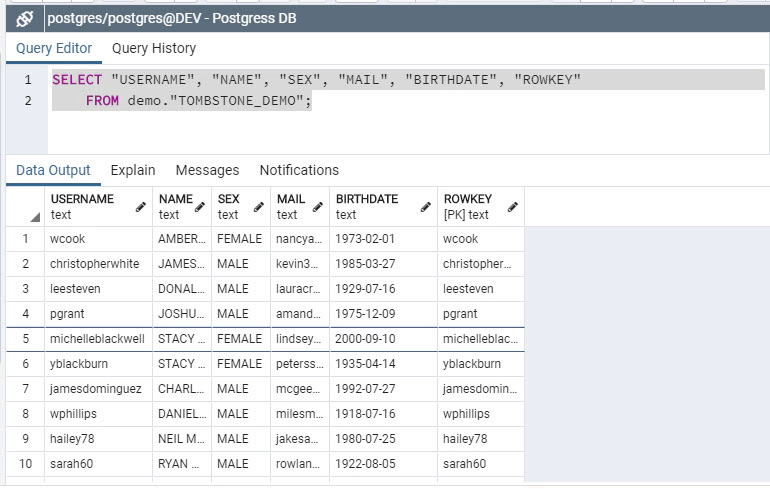
Task: Click the ROWKEY column edit pencil icon
Action: click(x=512, y=207)
